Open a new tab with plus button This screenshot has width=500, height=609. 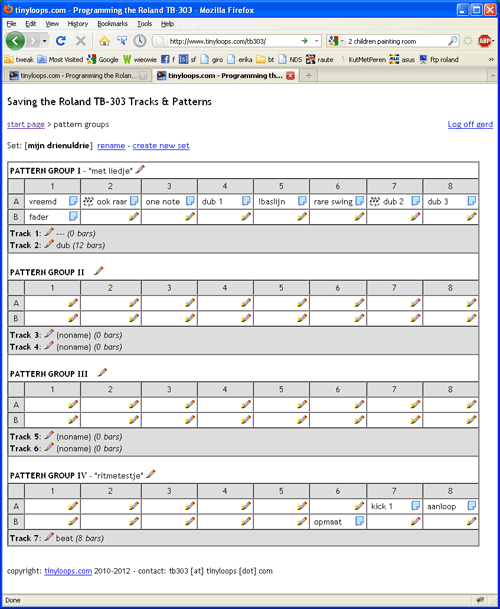click(x=308, y=76)
